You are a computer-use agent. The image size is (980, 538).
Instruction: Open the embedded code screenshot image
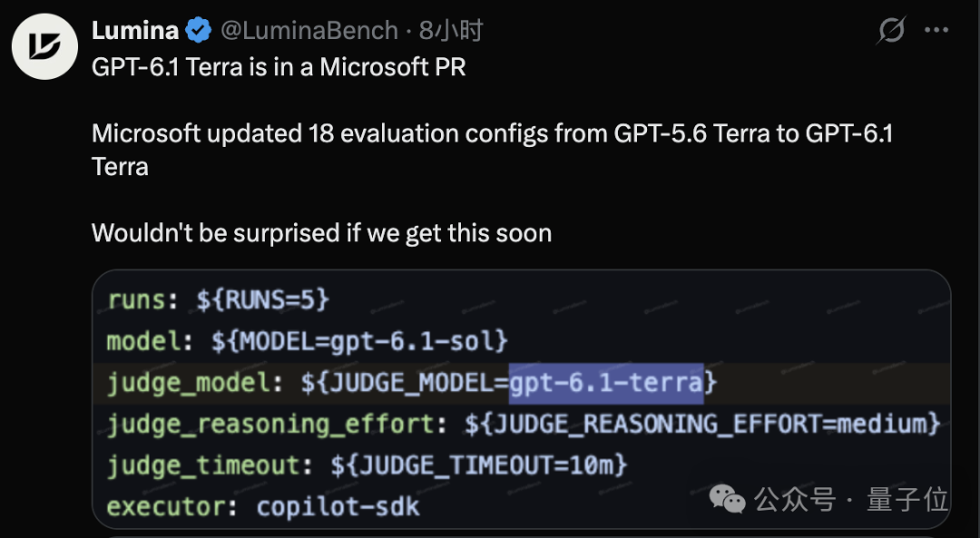click(x=521, y=400)
